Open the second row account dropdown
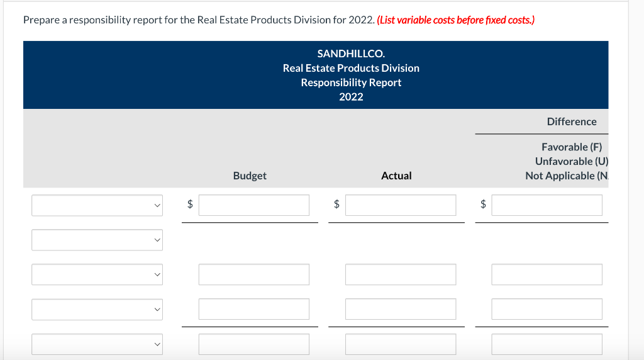Viewport: 644px width, 360px height. 97,240
